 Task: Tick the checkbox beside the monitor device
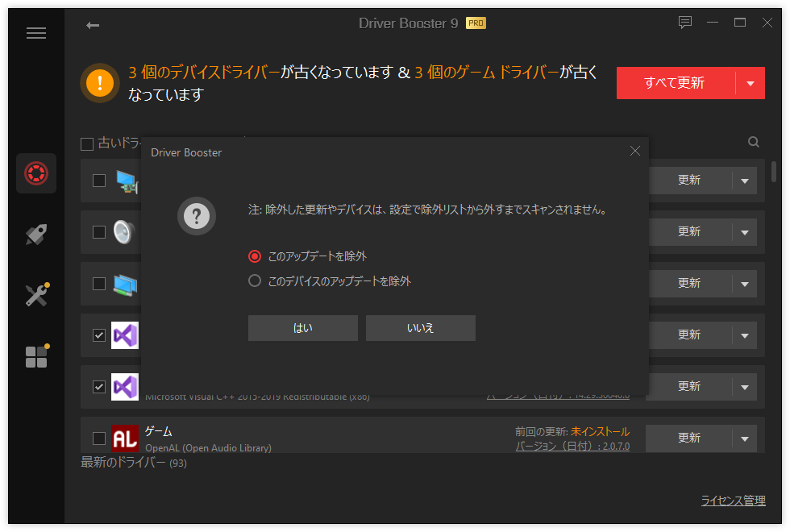99,284
